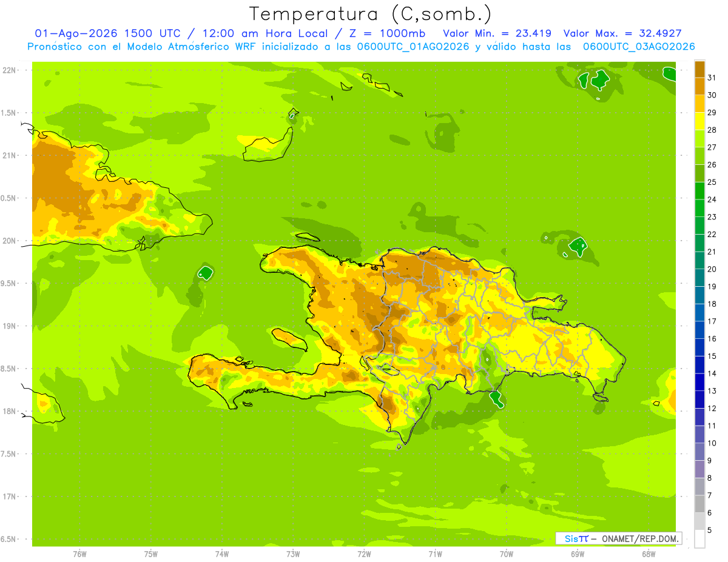This screenshot has width=728, height=562.
Task: Click the "0600UTC_03AGO2026" valid-until timestamp
Action: (x=639, y=47)
